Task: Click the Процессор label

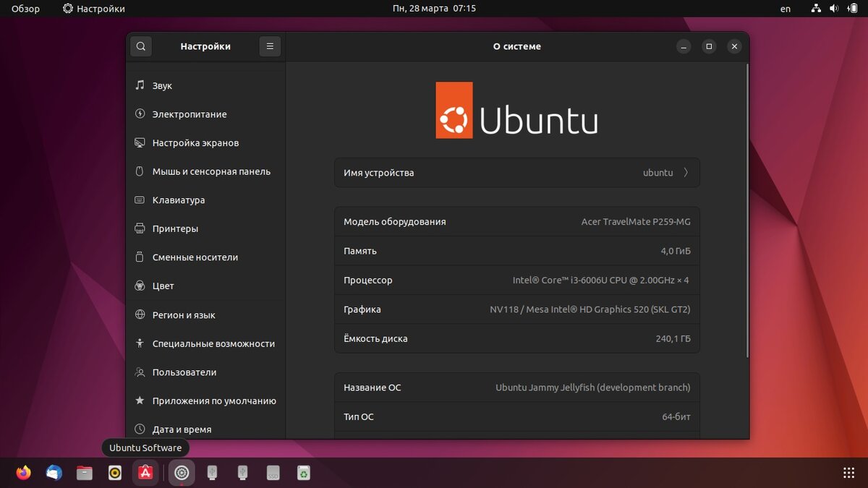Action: coord(368,280)
